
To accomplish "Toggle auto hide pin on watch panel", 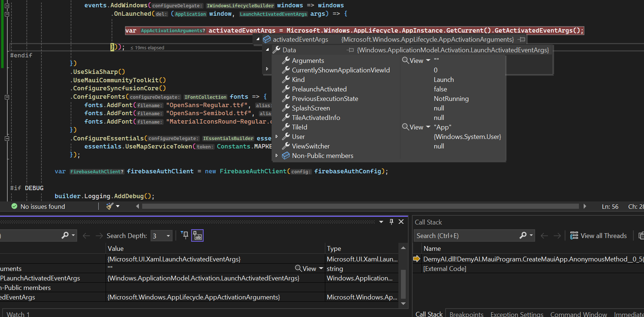I will point(391,222).
